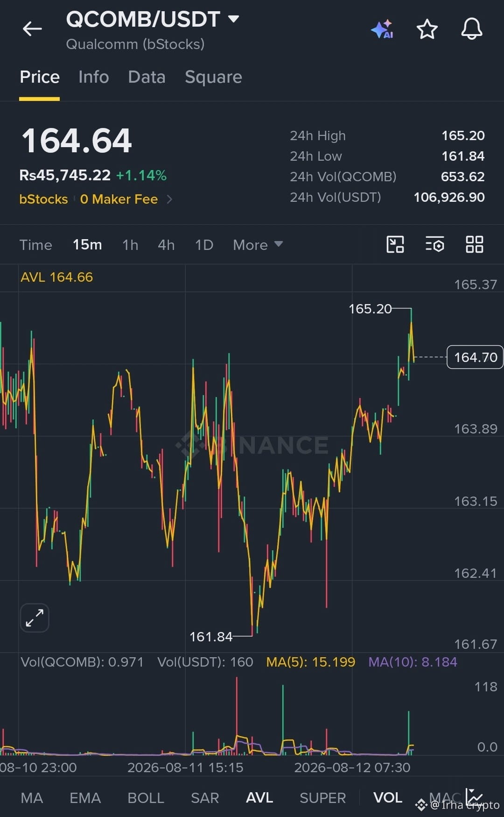Toggle the MA indicator
The image size is (504, 817).
[x=32, y=798]
